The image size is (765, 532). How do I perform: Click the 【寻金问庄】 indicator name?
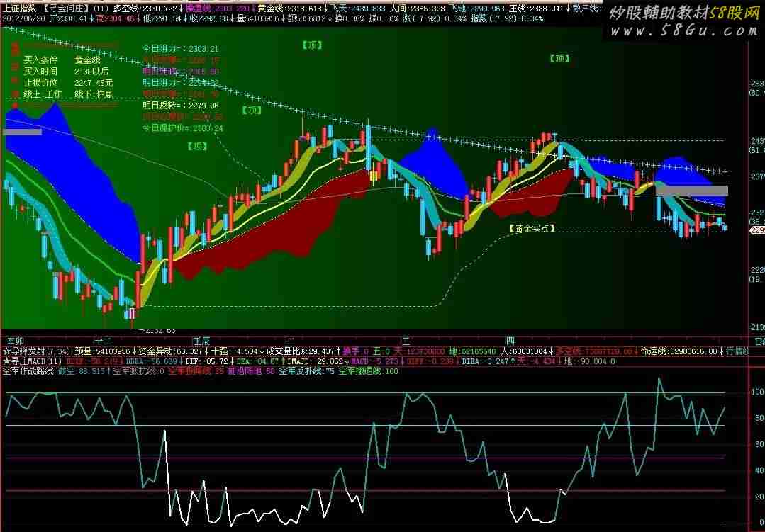coord(66,9)
